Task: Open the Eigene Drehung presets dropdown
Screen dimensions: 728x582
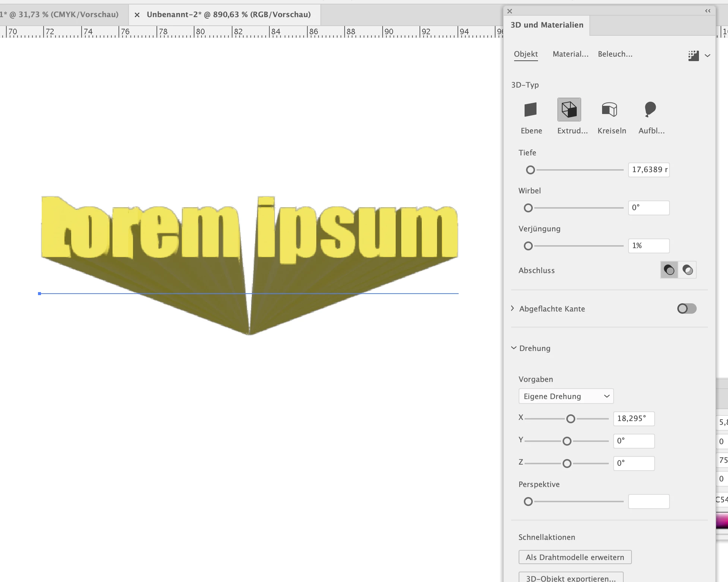Action: pos(566,396)
